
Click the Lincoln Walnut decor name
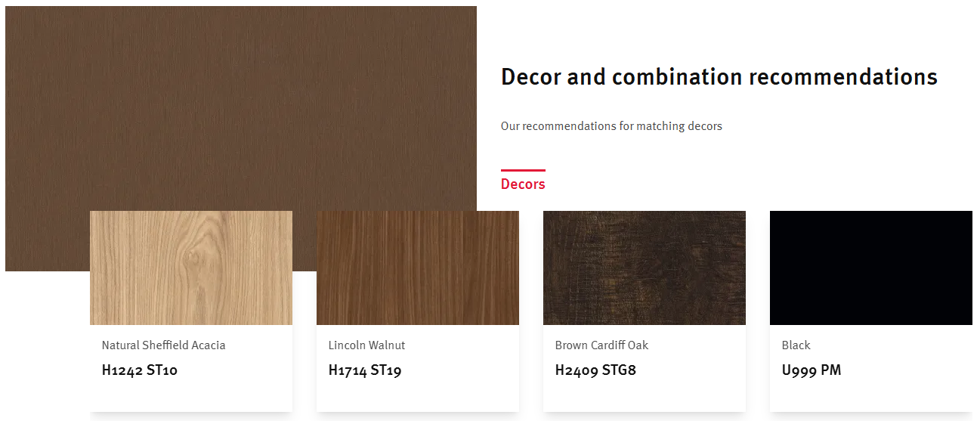click(366, 345)
